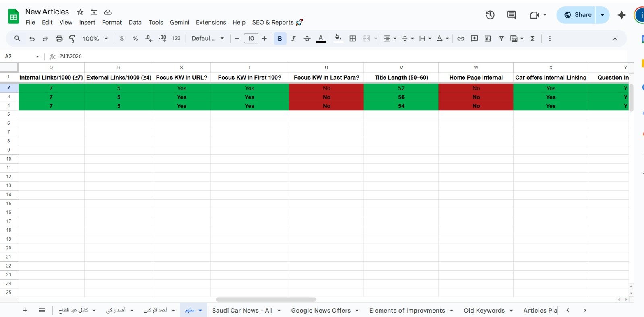Image resolution: width=644 pixels, height=317 pixels.
Task: Open the borders tool in toolbar
Action: coord(353,39)
